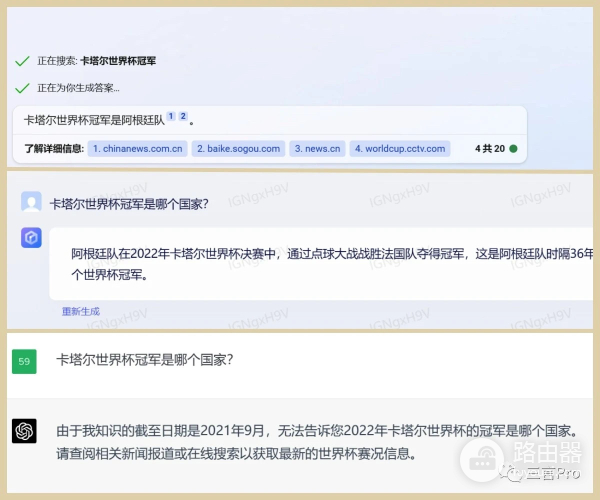Click the middle question 卡塔尔世界杯冠军是哪个国家?

(129, 204)
